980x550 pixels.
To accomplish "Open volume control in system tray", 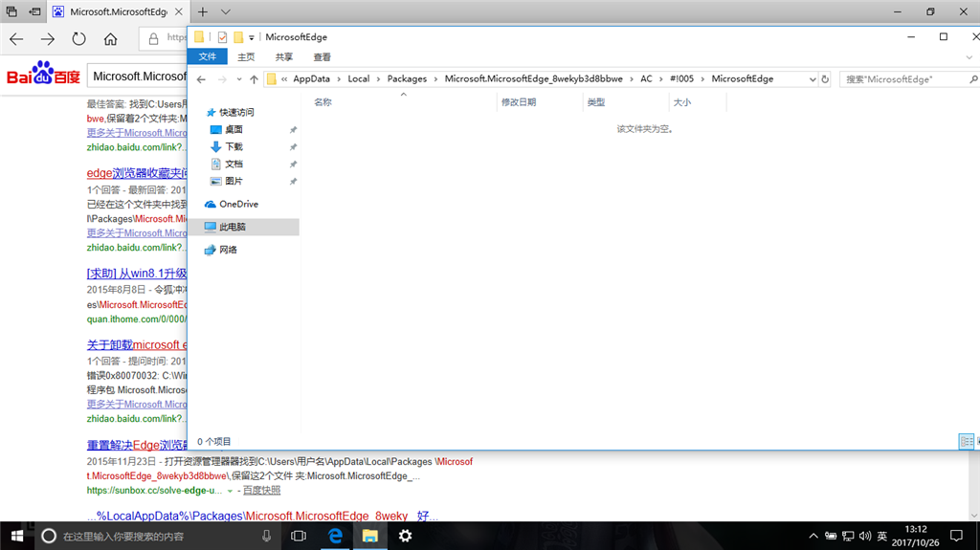I will pos(865,536).
